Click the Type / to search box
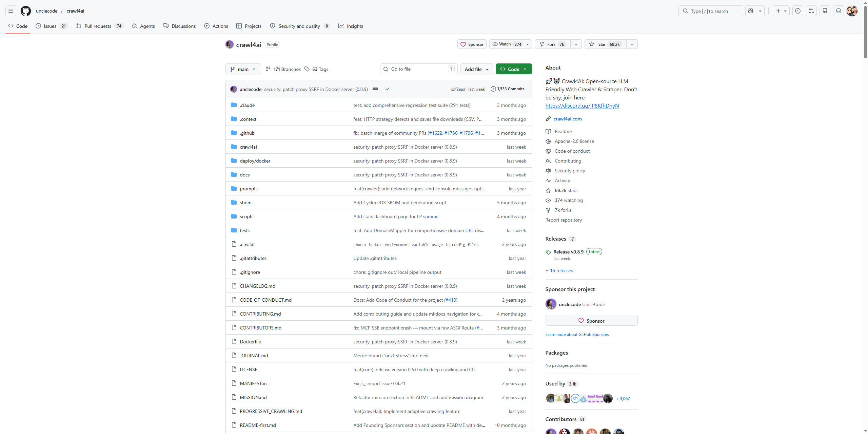Image resolution: width=868 pixels, height=434 pixels. point(711,11)
